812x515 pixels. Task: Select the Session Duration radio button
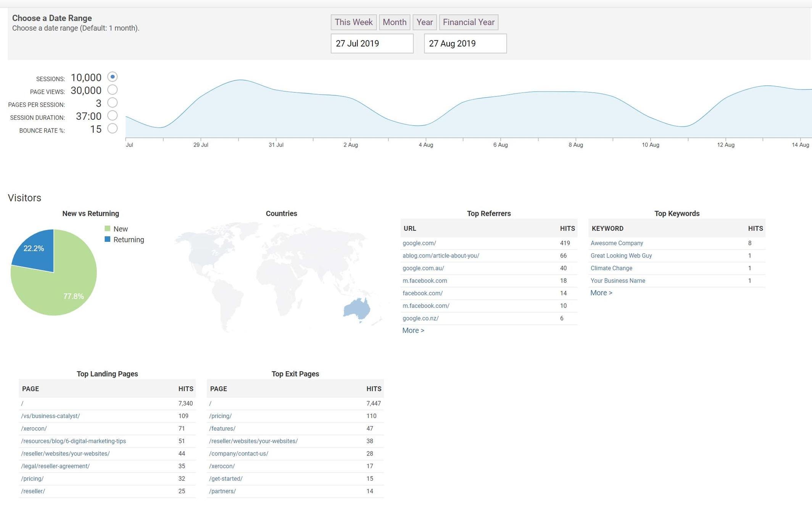point(112,116)
